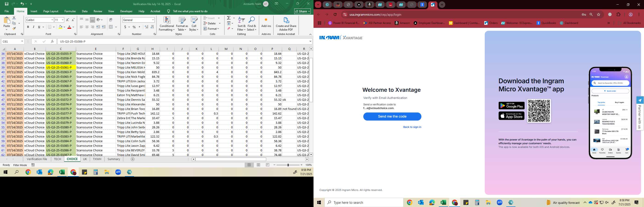Click the Decrease Decimal icon
Image resolution: width=644 pixels, height=207 pixels.
(152, 27)
